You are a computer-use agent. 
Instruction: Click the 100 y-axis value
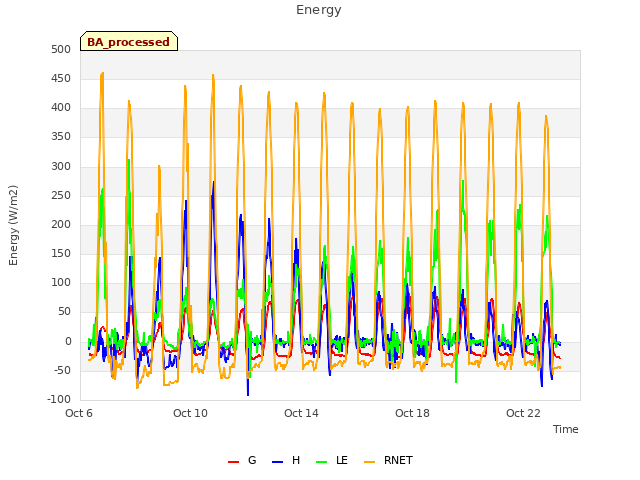[61, 282]
